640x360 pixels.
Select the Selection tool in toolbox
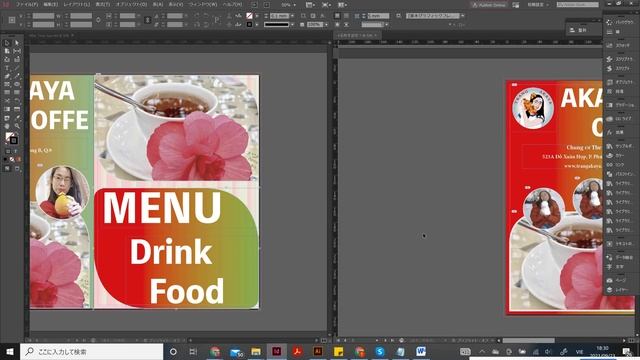coord(7,42)
